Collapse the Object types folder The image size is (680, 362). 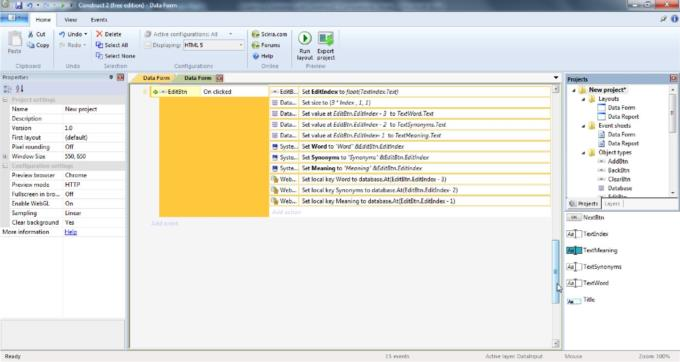pyautogui.click(x=583, y=153)
